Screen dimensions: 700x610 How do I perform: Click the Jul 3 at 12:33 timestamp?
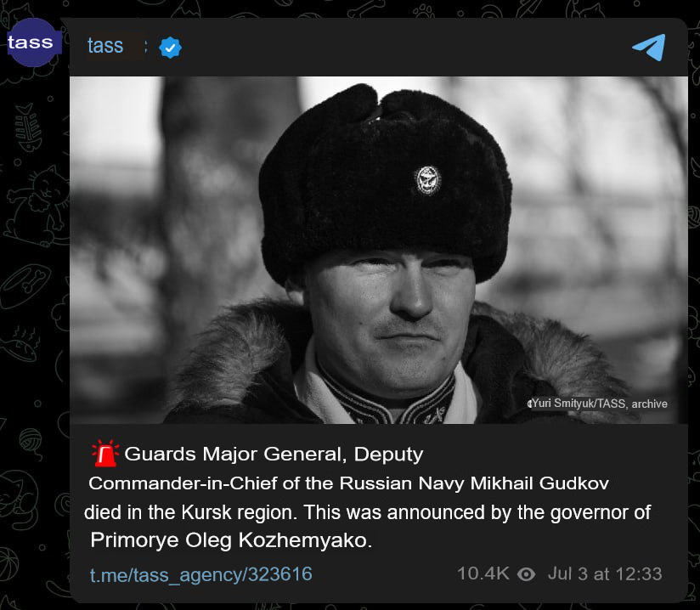tap(605, 573)
